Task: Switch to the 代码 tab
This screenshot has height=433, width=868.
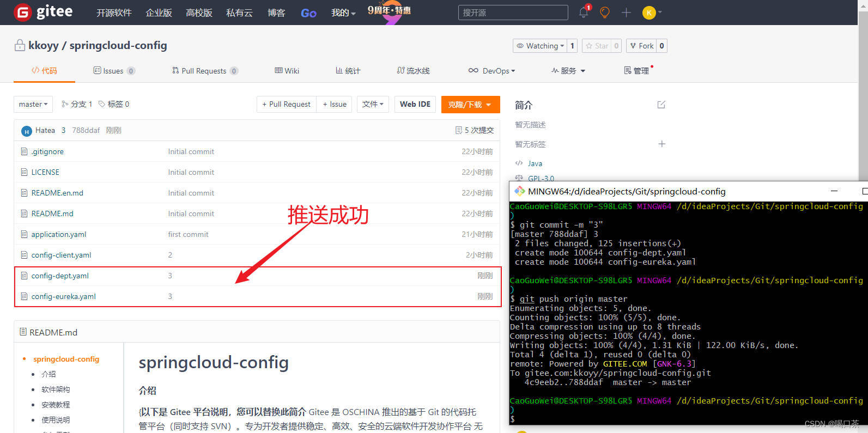Action: pyautogui.click(x=44, y=71)
